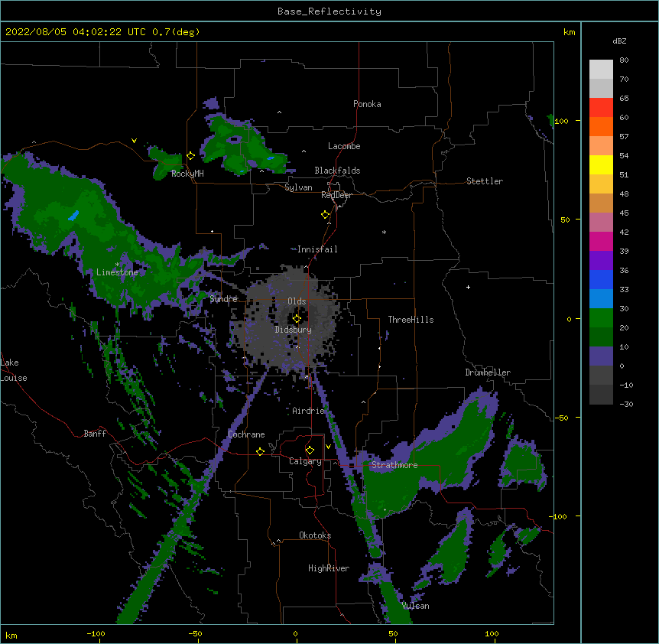Screen dimensions: 659x644
Task: Select the Strathmore town label
Action: coord(394,465)
